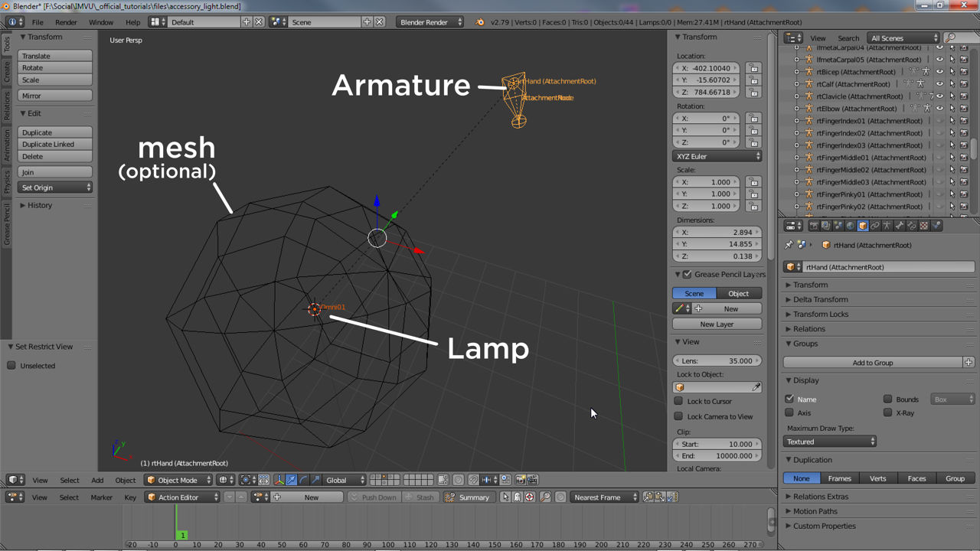Toggle visibility eye for rtElbow row
This screenshot has height=551, width=980.
pos(940,109)
